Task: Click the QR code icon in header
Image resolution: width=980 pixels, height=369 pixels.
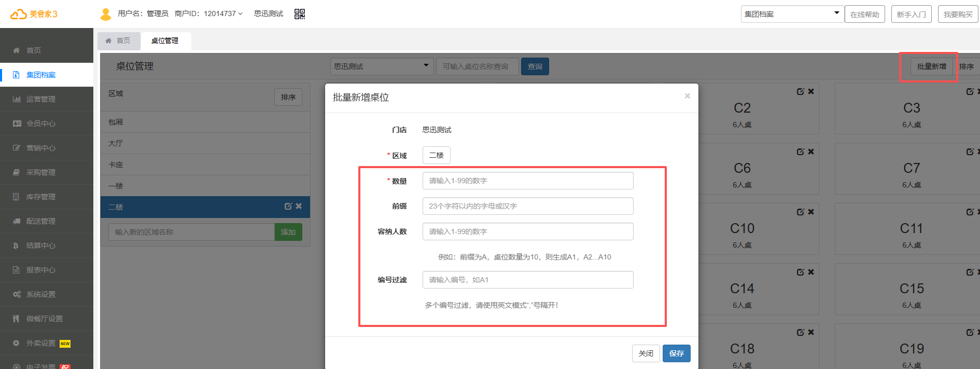Action: [x=300, y=14]
